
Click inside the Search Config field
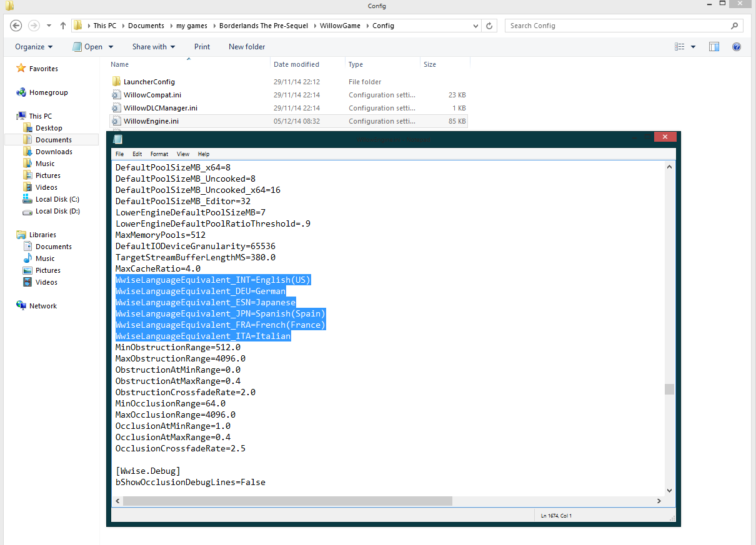point(617,26)
